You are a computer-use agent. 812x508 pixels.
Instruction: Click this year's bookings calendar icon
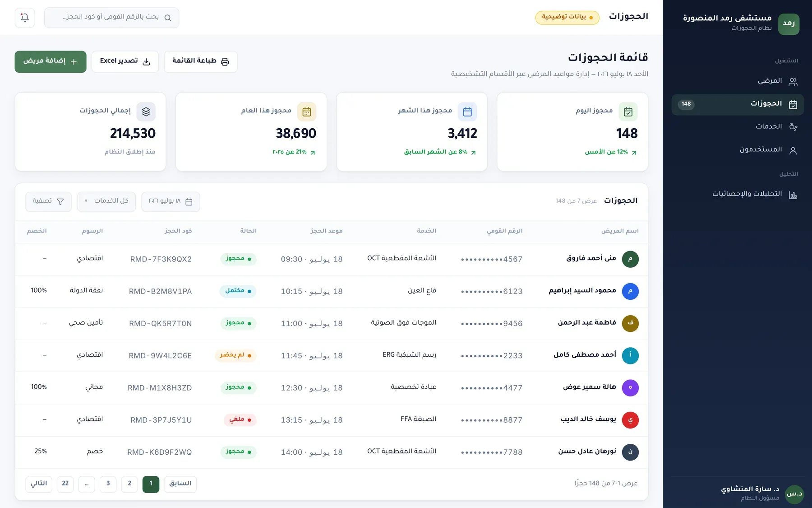pyautogui.click(x=307, y=112)
